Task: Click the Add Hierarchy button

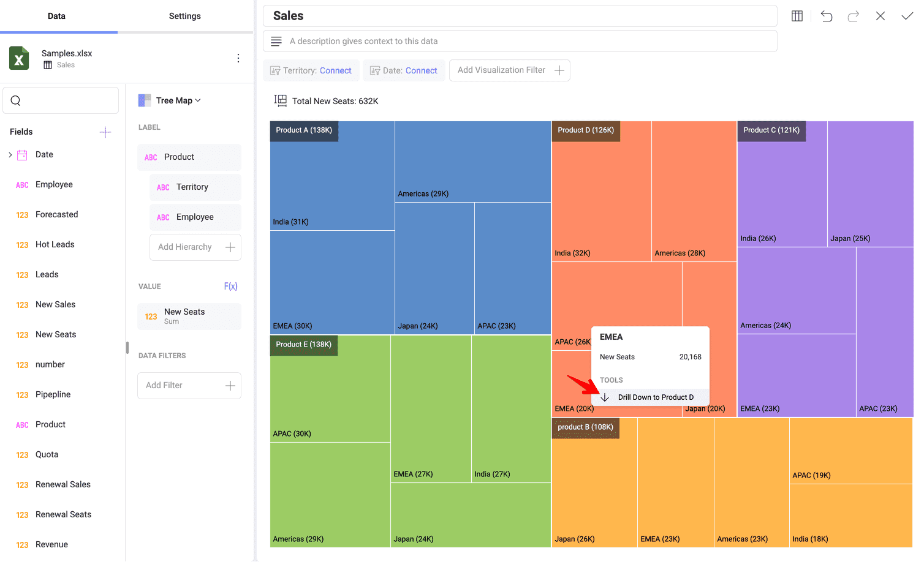Action: pyautogui.click(x=195, y=247)
